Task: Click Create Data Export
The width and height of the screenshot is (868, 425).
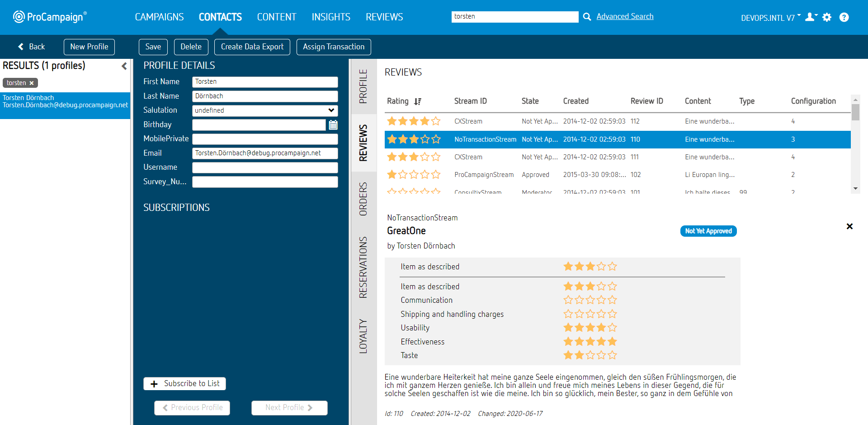Action: tap(252, 47)
